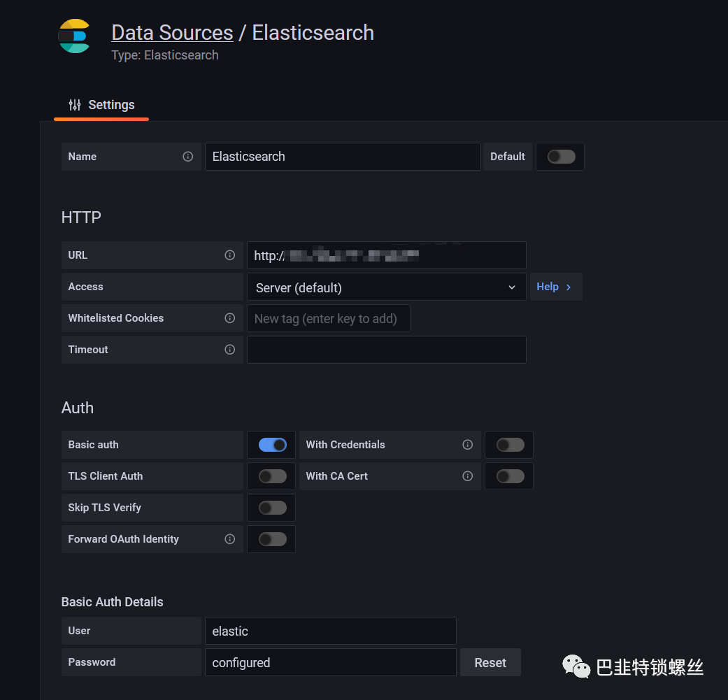Click the 'HTTP' section heading

pyautogui.click(x=81, y=217)
